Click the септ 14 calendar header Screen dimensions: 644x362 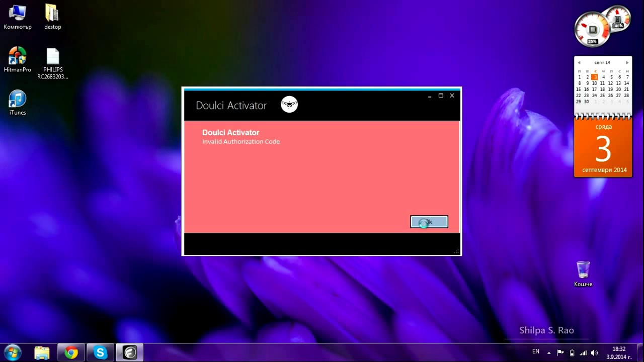tap(602, 62)
